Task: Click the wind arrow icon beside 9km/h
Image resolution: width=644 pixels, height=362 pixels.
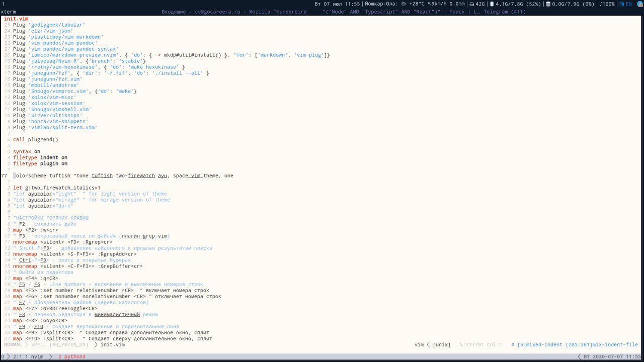Action: pos(429,4)
